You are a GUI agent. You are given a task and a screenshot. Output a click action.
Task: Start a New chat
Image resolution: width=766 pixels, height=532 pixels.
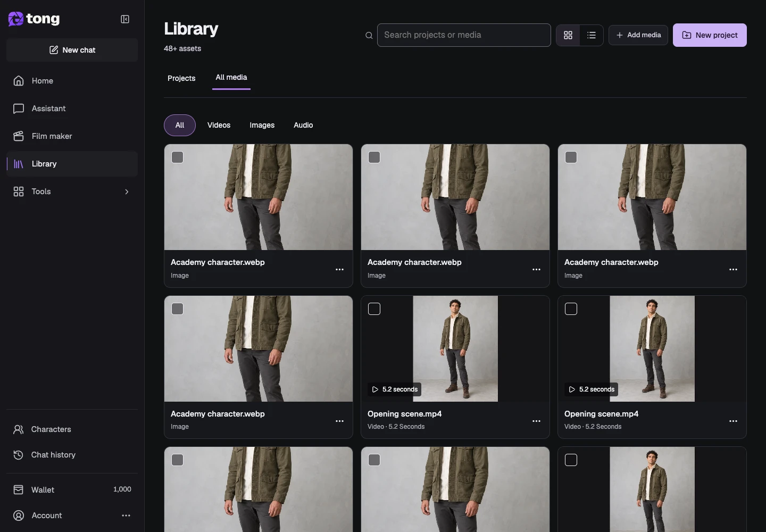pos(72,50)
